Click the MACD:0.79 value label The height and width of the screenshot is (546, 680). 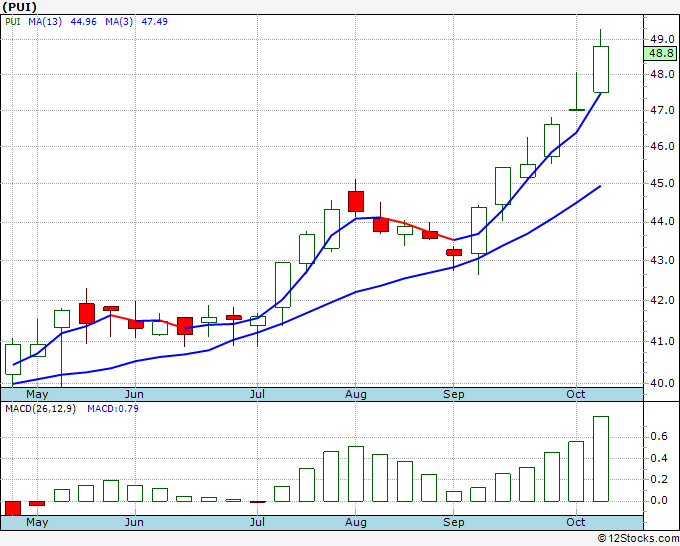click(x=114, y=408)
